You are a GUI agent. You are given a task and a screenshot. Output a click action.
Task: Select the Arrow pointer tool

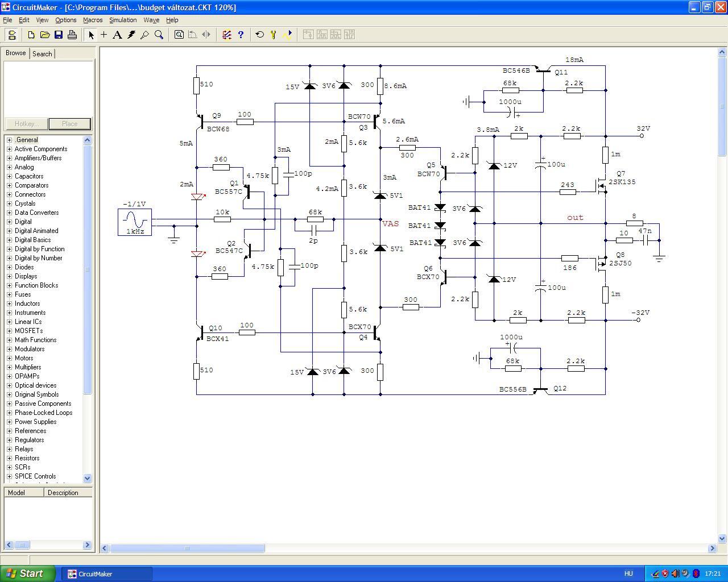click(91, 35)
